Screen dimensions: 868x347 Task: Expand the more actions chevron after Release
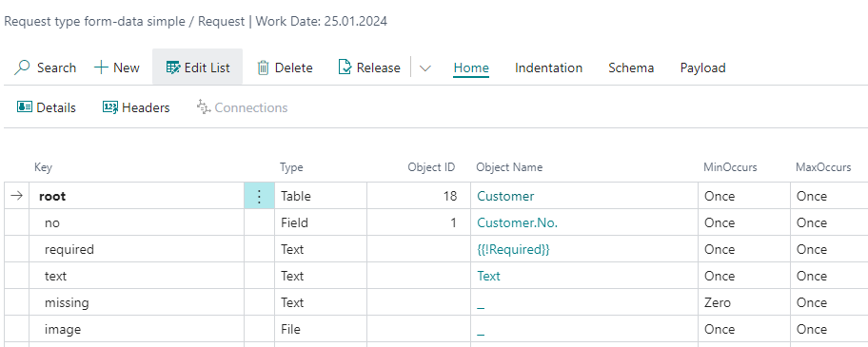tap(425, 67)
